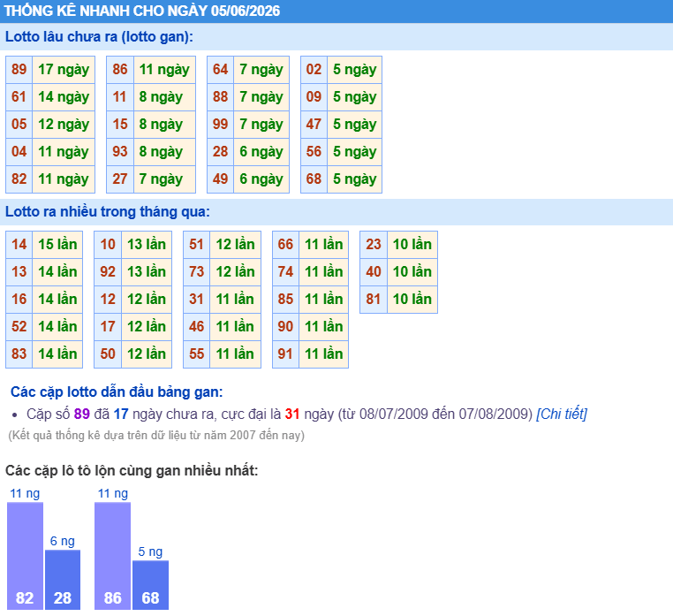Select frequent lotto number 12
673x616 pixels.
coord(108,299)
